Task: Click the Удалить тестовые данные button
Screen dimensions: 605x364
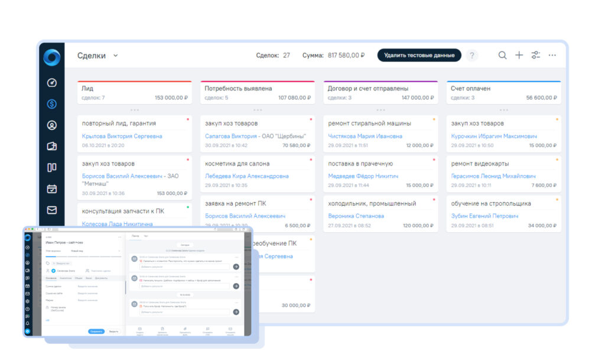Action: click(419, 55)
